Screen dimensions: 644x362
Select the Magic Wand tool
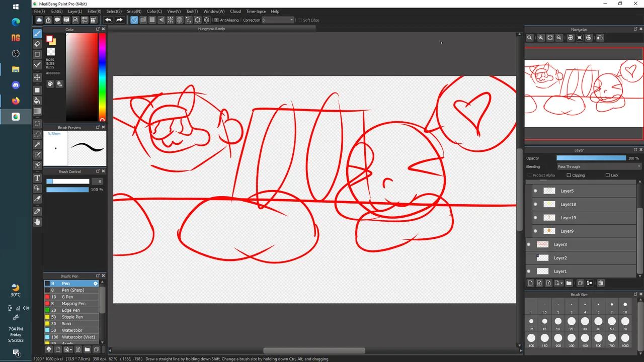click(x=37, y=145)
